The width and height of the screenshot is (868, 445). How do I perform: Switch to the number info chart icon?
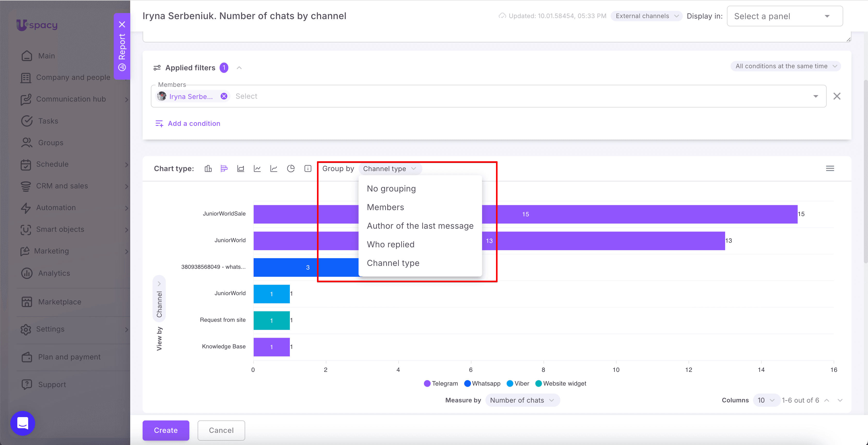[x=308, y=168]
